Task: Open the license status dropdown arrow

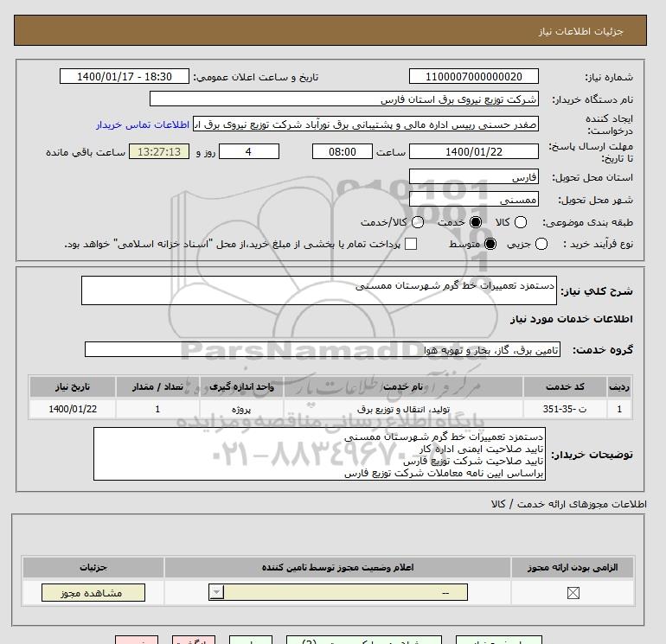Action: coord(216,592)
